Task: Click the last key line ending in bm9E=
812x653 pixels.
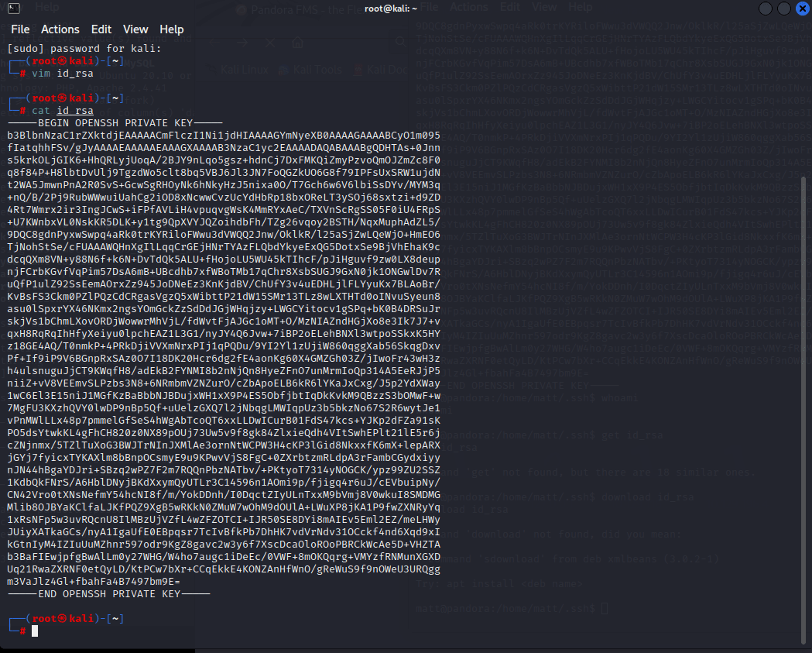Action: (x=93, y=582)
